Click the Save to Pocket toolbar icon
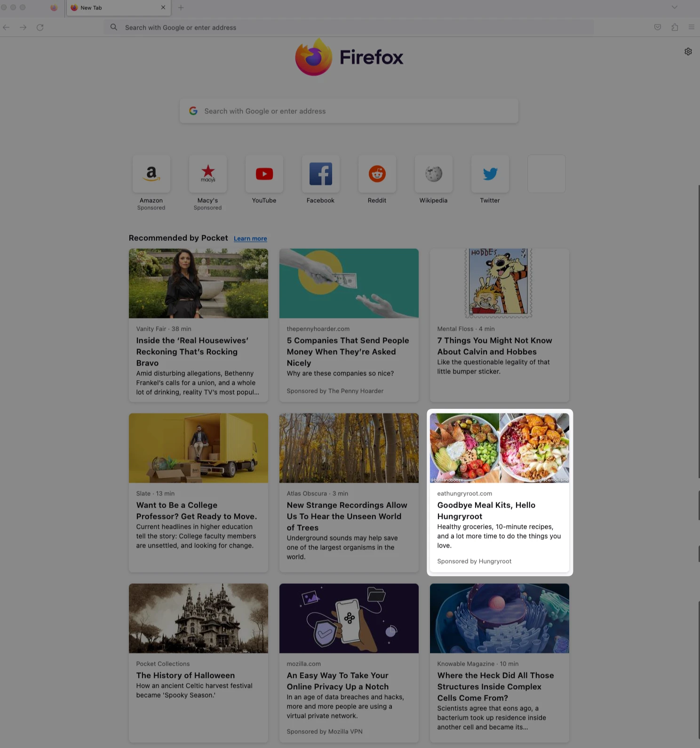 [658, 27]
